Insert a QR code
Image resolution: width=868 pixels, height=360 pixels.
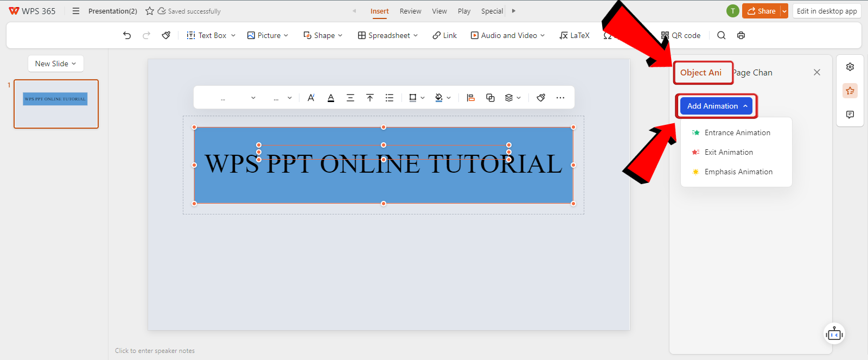point(680,35)
